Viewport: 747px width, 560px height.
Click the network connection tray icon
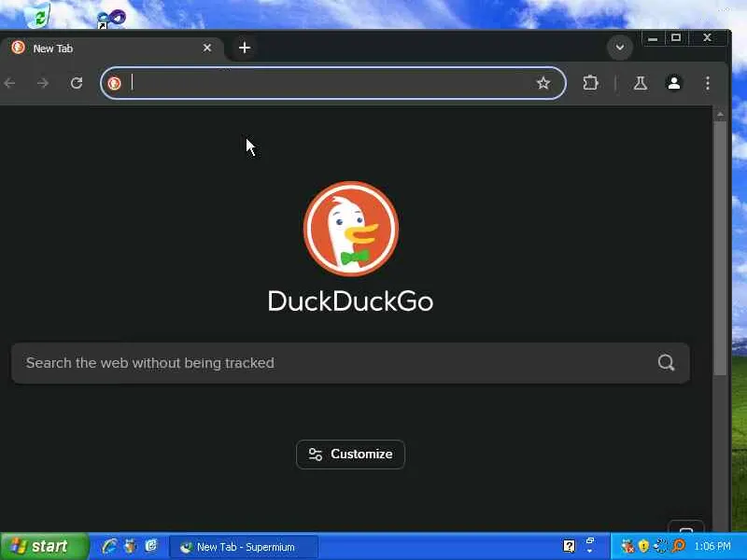tap(661, 546)
